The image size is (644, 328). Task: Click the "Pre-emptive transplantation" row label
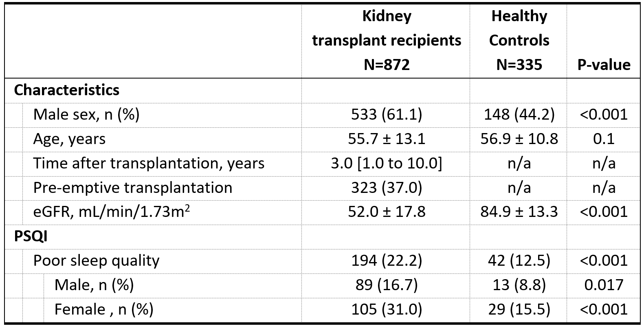[x=133, y=188]
